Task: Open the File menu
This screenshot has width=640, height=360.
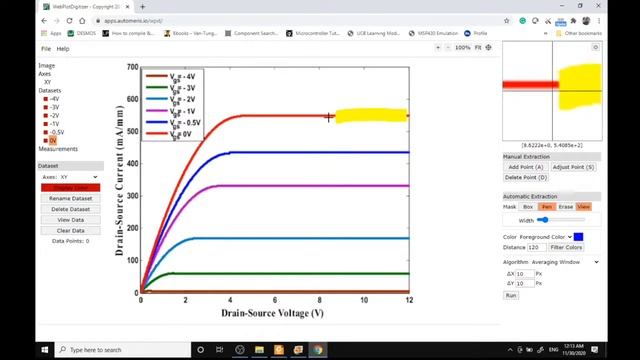Action: (x=46, y=49)
